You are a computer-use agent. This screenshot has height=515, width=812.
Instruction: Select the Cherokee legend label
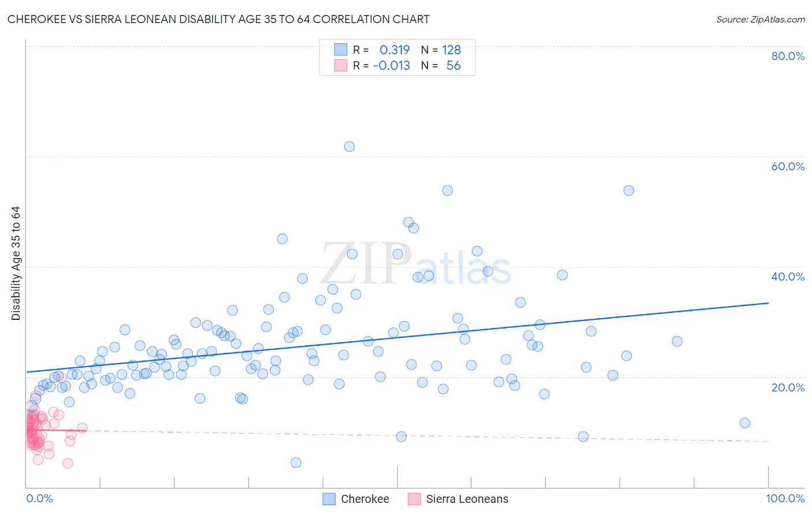(365, 499)
